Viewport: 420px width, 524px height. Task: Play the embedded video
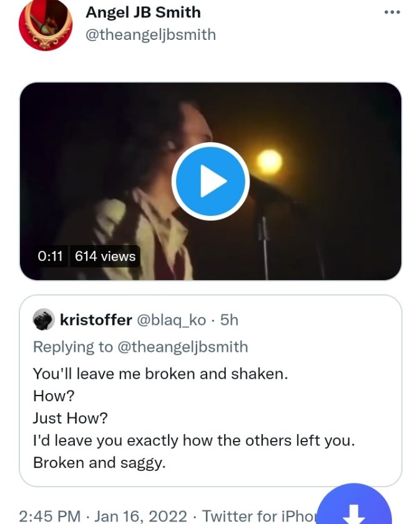point(210,182)
